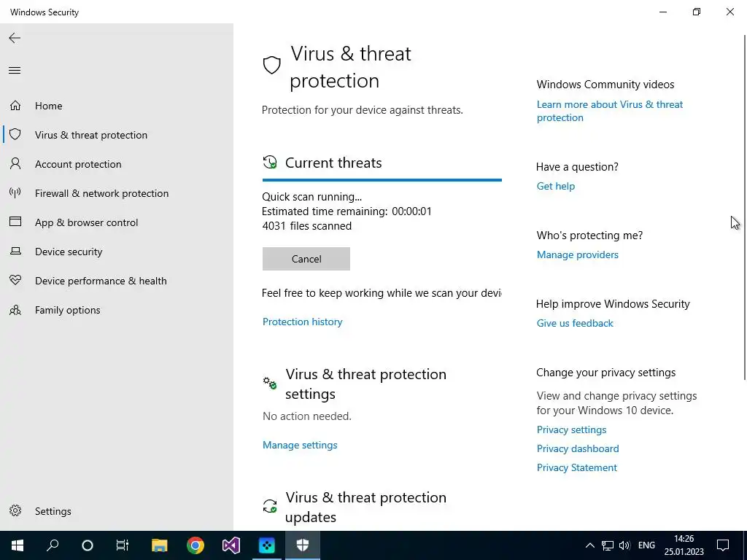The width and height of the screenshot is (747, 560).
Task: Open Protection history link
Action: [302, 322]
